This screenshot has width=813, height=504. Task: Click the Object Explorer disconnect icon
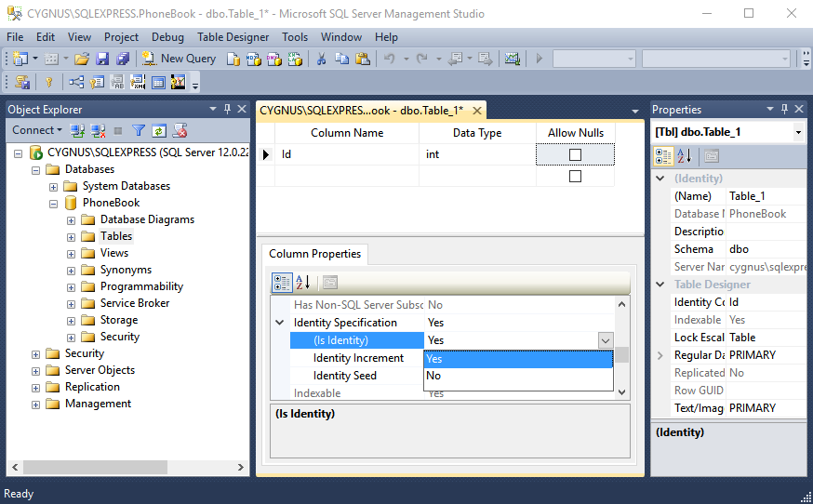tap(98, 131)
